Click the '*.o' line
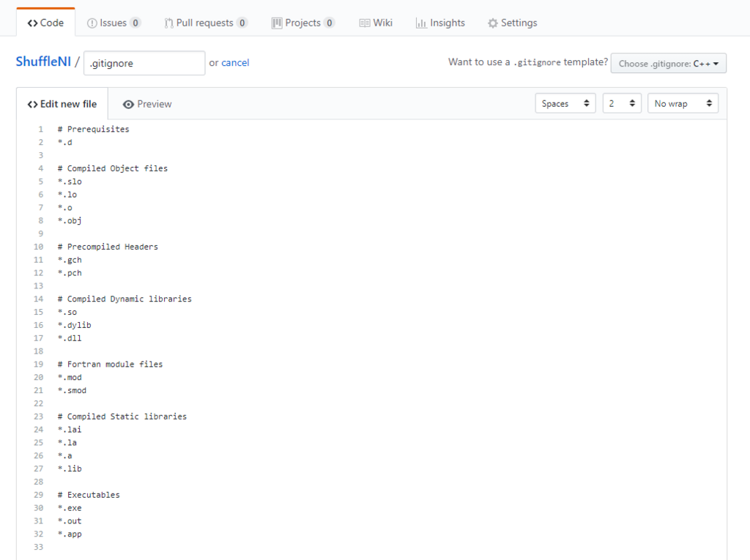The height and width of the screenshot is (560, 750). point(65,208)
